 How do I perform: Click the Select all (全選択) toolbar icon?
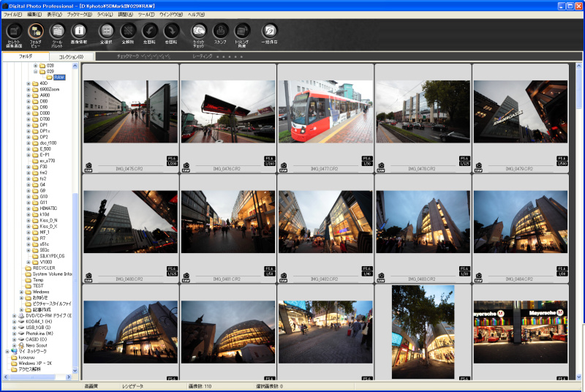106,31
